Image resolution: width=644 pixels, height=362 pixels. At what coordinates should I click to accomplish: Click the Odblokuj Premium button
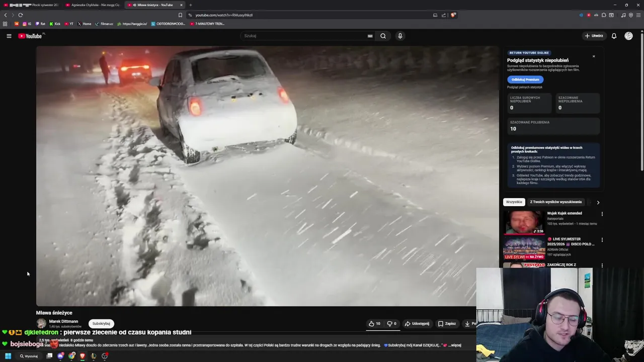coord(525,79)
